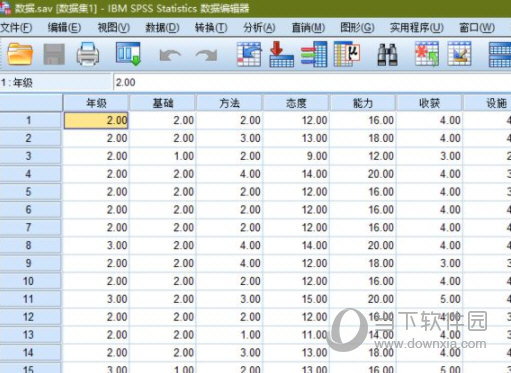511x373 pixels.
Task: Select the 能力 column header
Action: tap(363, 103)
